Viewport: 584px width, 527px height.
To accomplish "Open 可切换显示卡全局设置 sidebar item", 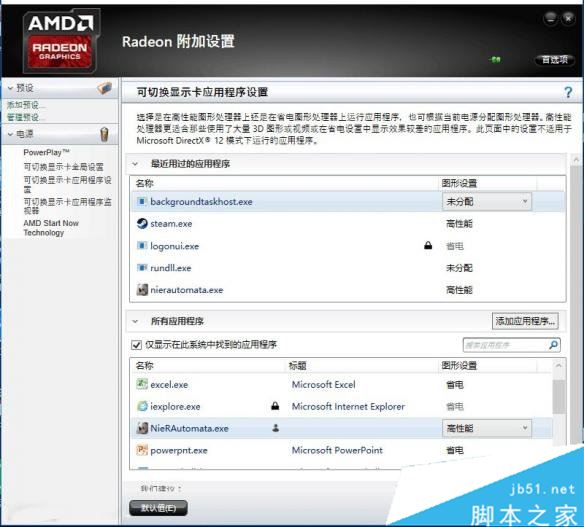I will pyautogui.click(x=64, y=167).
